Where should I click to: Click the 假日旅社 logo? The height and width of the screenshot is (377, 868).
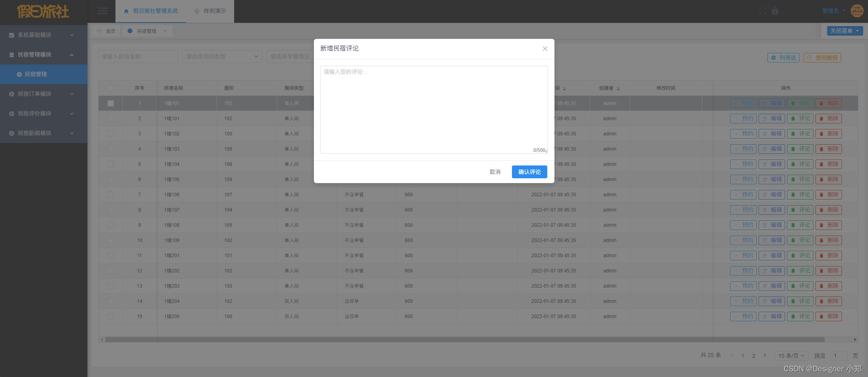[x=43, y=11]
